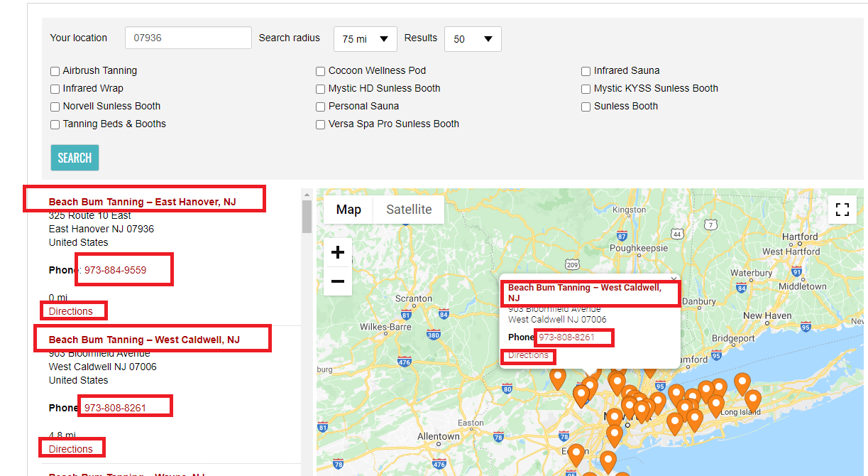The width and height of the screenshot is (868, 476).
Task: Click phone number in map popup
Action: pos(566,337)
